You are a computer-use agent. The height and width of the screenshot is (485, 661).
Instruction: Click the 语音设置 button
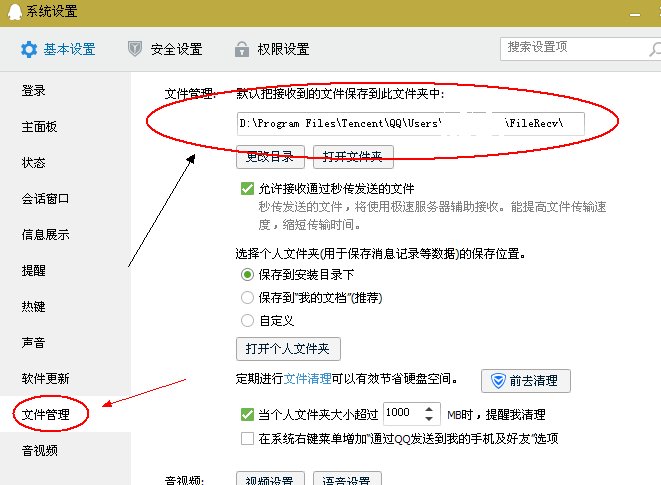347,479
